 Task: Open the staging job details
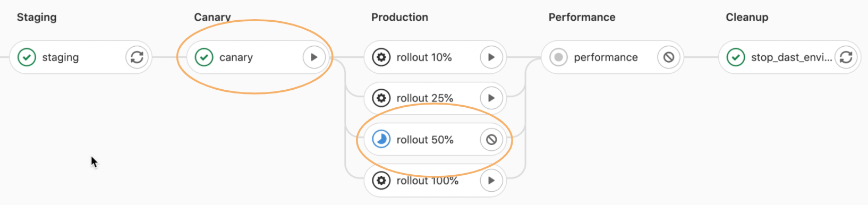tap(60, 57)
